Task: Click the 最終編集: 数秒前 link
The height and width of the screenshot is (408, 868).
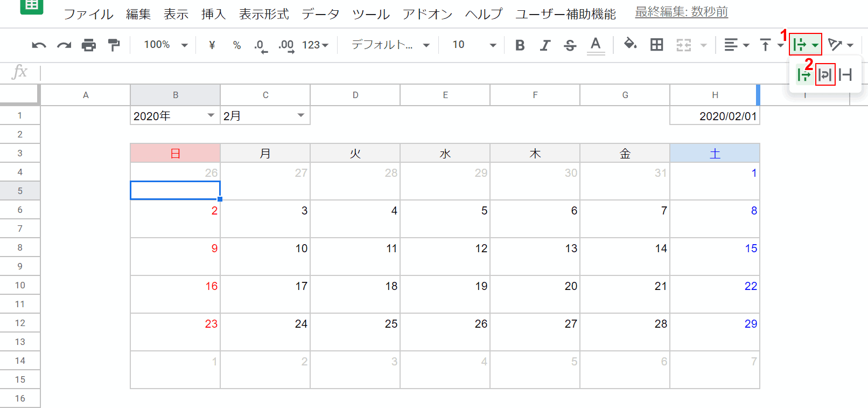Action: pos(681,12)
